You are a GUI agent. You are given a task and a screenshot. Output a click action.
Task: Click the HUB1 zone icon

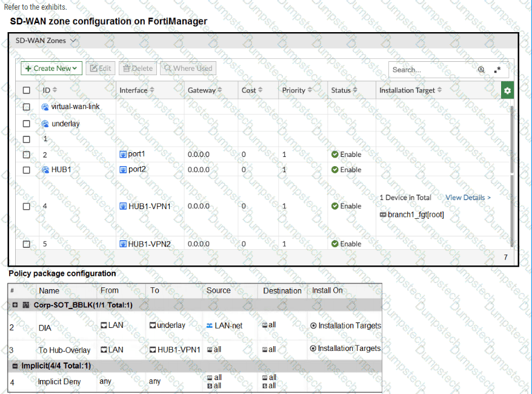[x=45, y=170]
